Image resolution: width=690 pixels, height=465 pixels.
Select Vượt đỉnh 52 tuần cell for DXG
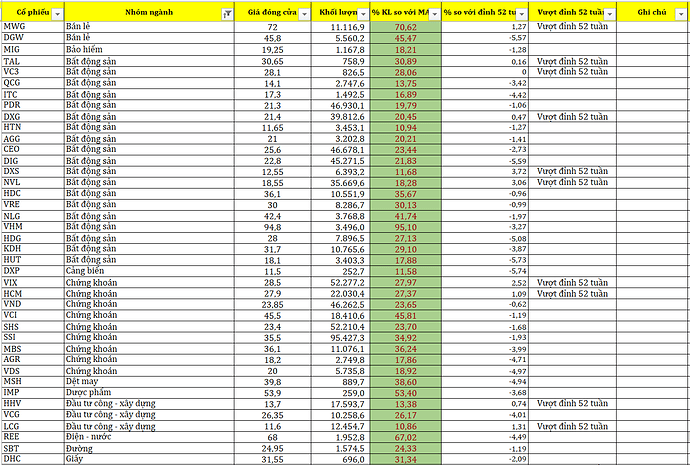573,117
